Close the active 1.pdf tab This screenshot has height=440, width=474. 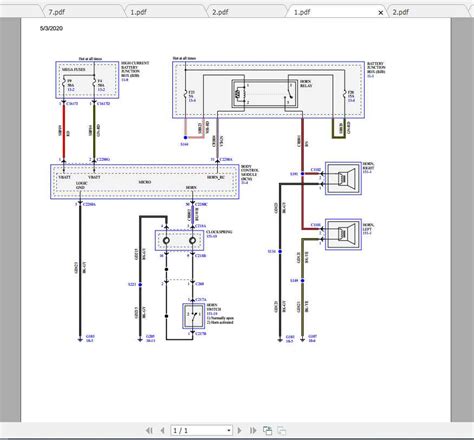point(381,13)
